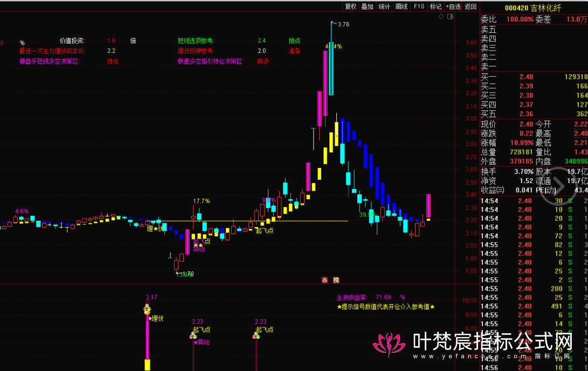
Task: Click the 买三 price 2.38
Action: [x=526, y=95]
